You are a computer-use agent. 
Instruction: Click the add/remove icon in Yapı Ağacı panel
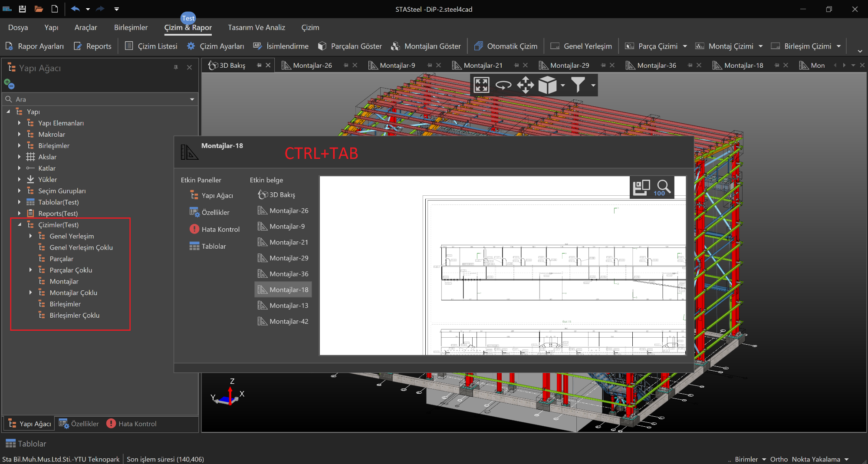point(9,83)
